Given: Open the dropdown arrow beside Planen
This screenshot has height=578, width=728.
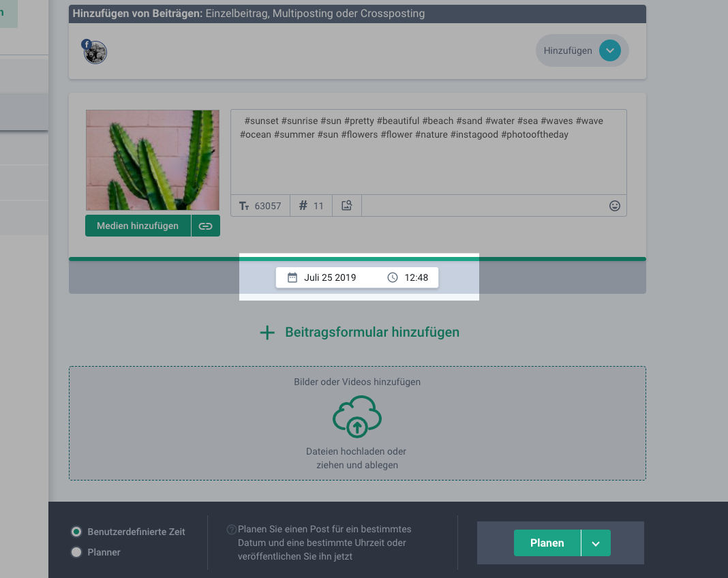Looking at the screenshot, I should 596,543.
